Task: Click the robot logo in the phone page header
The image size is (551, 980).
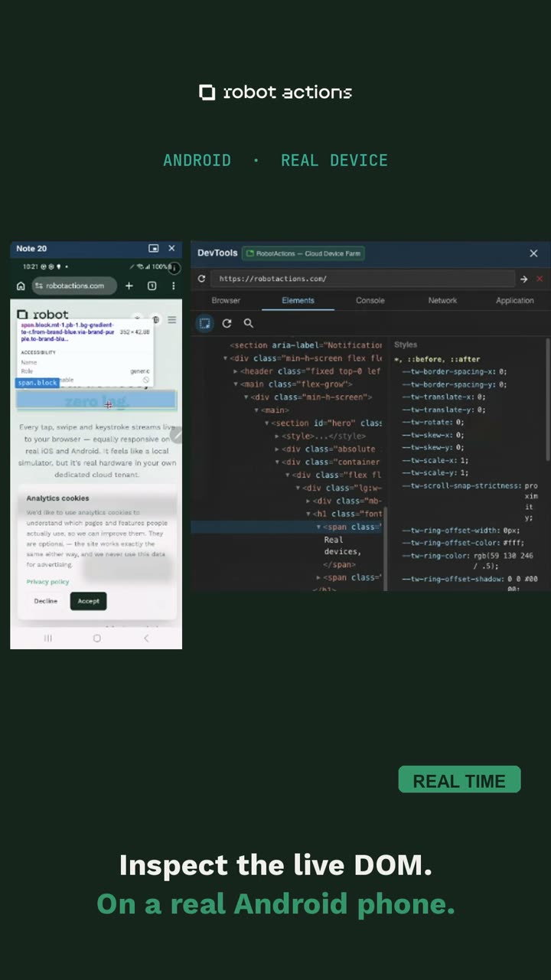Action: pyautogui.click(x=43, y=315)
